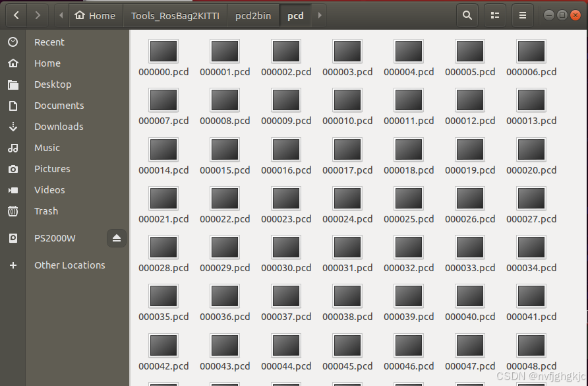Click the Desktop folder icon
This screenshot has height=386, width=588.
[13, 84]
